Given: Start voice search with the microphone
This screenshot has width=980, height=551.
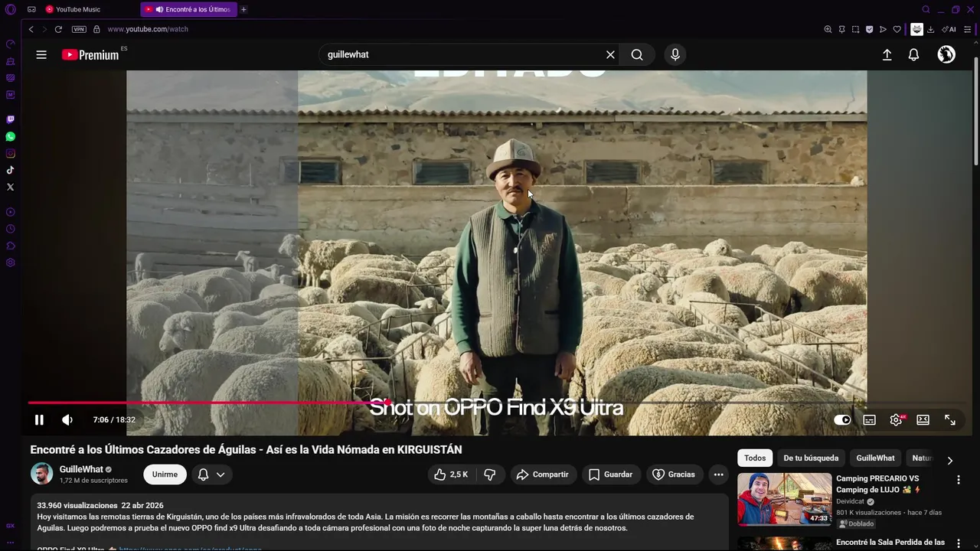Looking at the screenshot, I should (675, 54).
